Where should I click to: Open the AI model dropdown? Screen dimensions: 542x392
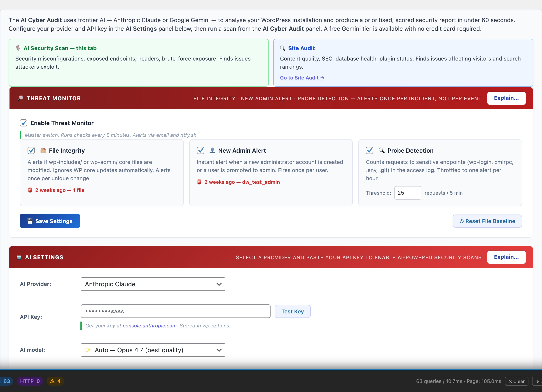tap(153, 350)
